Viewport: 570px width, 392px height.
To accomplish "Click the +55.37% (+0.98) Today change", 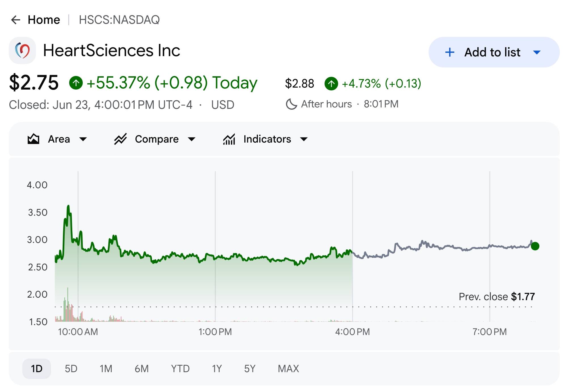I will [x=172, y=83].
